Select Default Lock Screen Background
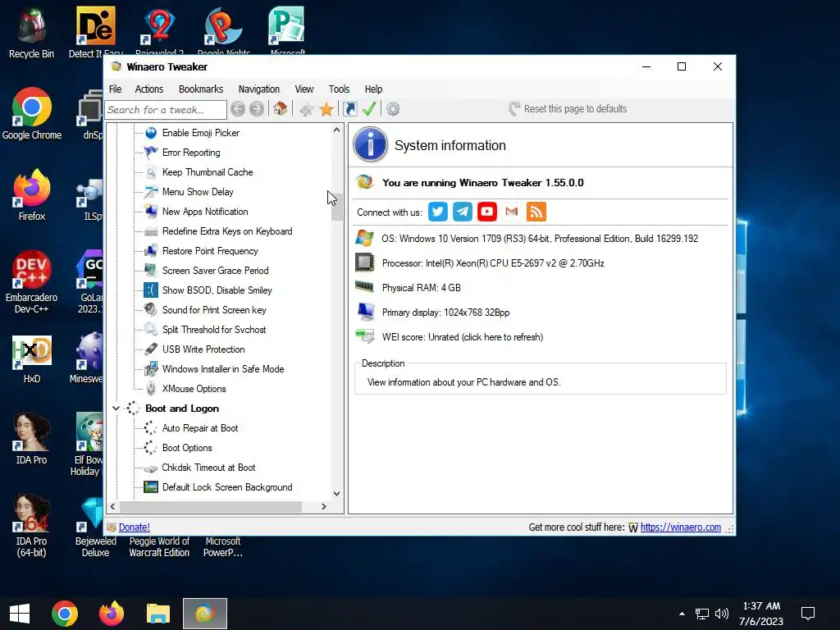This screenshot has height=630, width=840. [227, 487]
